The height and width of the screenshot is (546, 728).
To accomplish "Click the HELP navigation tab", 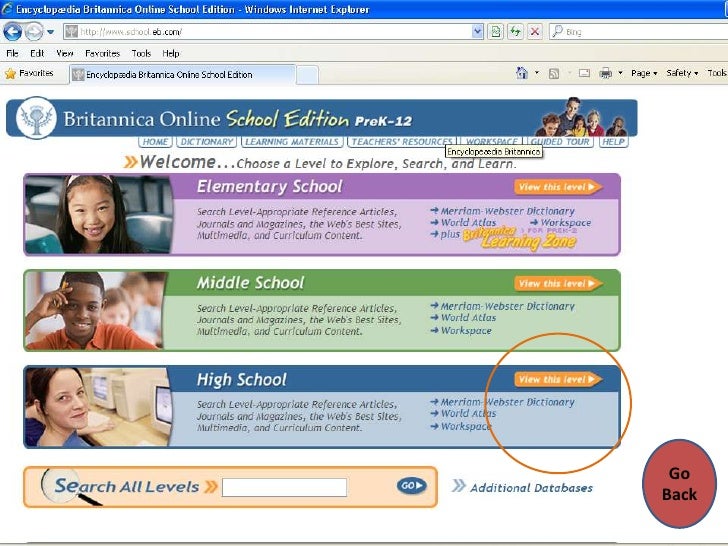I will (613, 142).
